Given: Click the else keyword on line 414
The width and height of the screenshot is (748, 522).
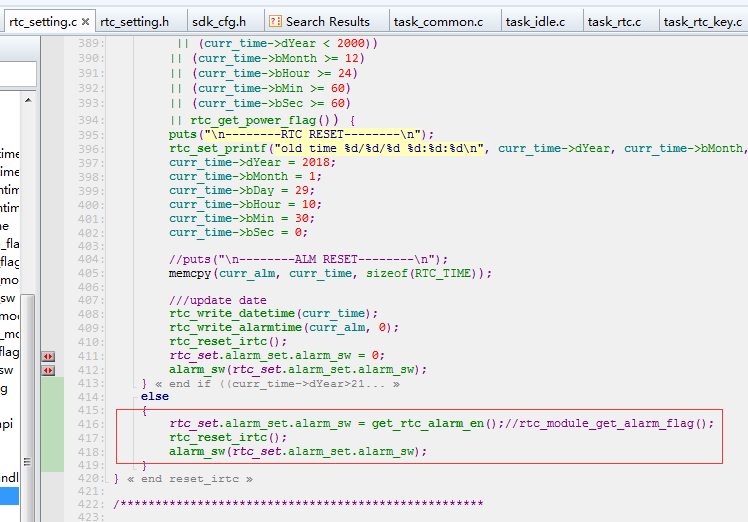Looking at the screenshot, I should coord(155,397).
